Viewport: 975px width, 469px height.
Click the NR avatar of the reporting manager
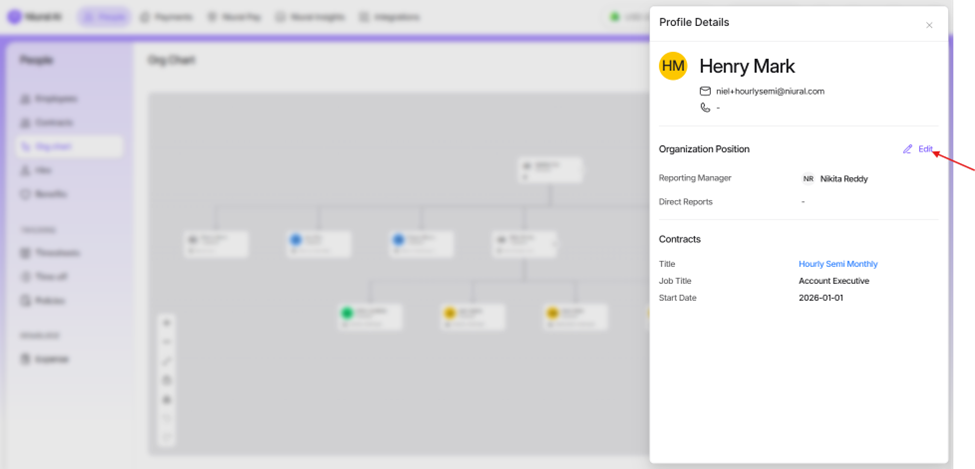pyautogui.click(x=808, y=179)
